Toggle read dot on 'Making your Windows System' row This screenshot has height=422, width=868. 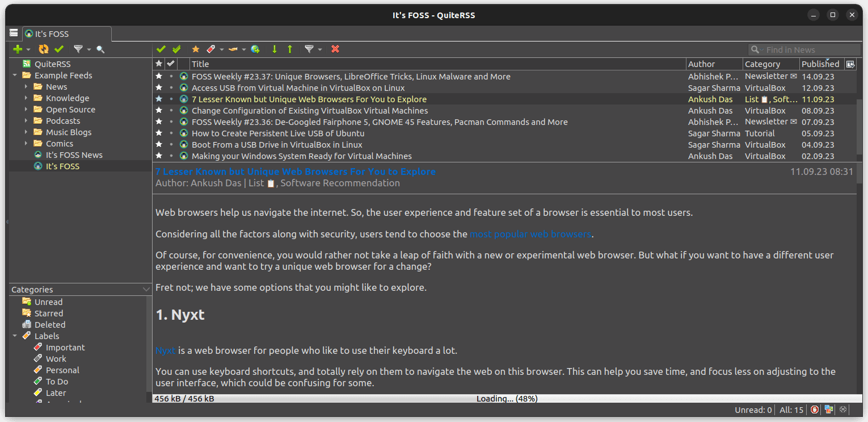coord(171,156)
